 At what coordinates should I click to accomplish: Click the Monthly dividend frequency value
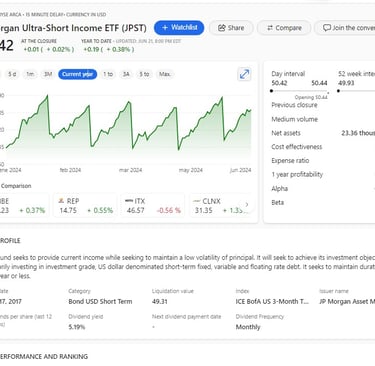(x=248, y=327)
